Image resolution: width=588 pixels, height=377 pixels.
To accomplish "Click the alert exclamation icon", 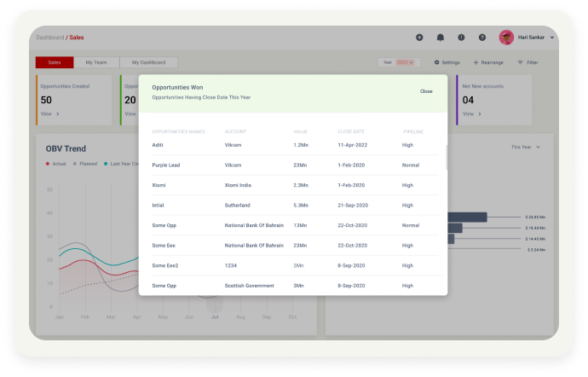I will click(461, 38).
